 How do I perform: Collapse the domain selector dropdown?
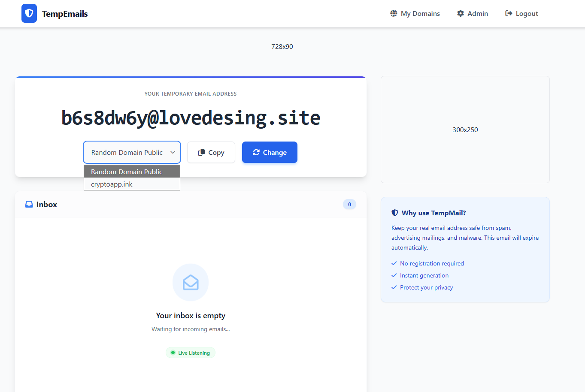132,152
